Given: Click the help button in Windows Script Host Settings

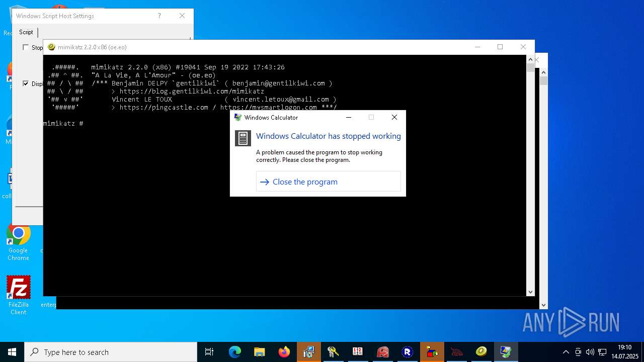Looking at the screenshot, I should (x=159, y=16).
